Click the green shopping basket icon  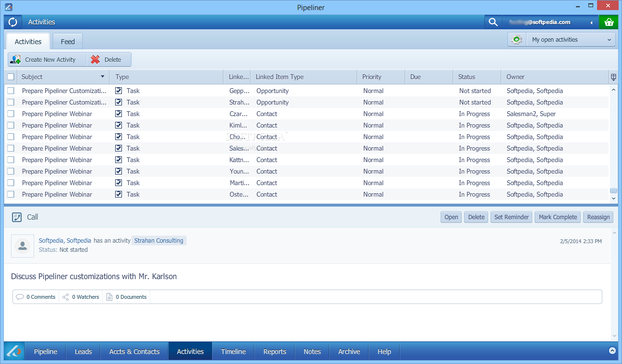(609, 22)
